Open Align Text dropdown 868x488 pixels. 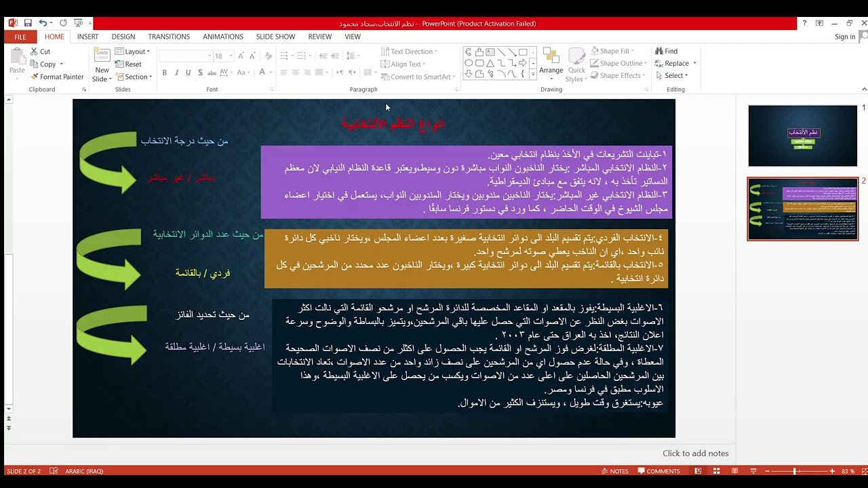click(x=403, y=64)
